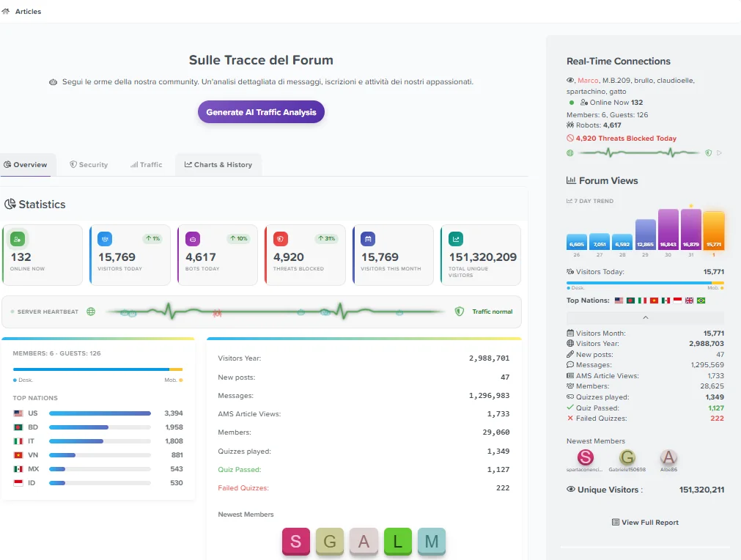This screenshot has height=560, width=741.
Task: Click the Brazil flag in sidebar Top Nations
Action: click(x=701, y=301)
